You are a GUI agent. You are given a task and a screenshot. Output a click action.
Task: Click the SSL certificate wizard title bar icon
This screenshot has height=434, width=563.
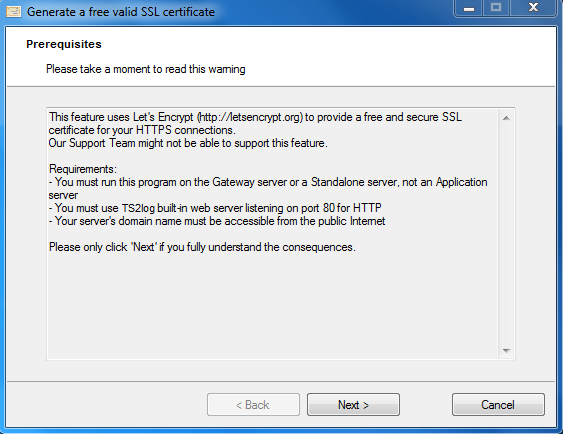13,12
